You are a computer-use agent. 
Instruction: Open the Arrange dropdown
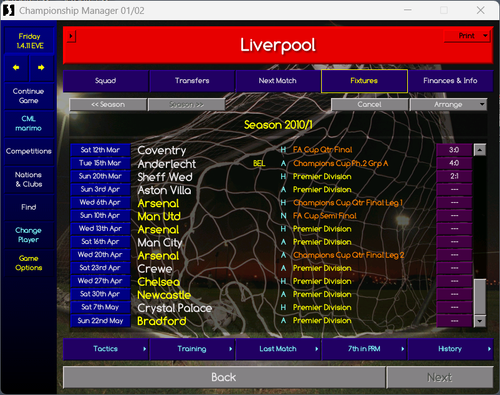(448, 104)
